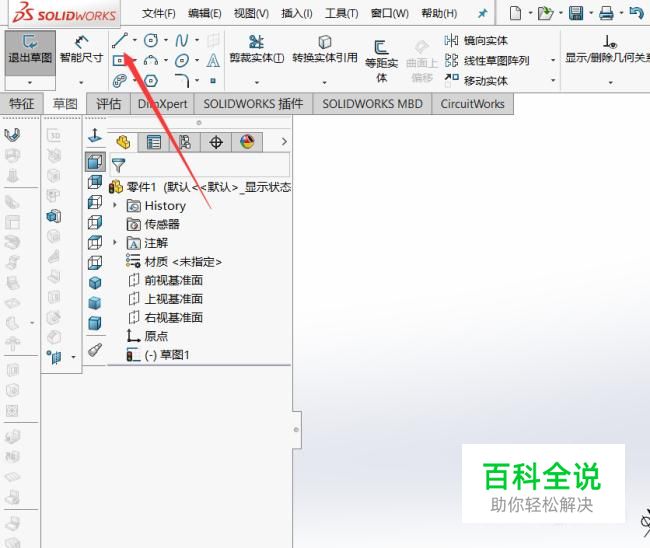Viewport: 650px width, 548px height.
Task: Expand the 注解 tree node
Action: coord(115,242)
